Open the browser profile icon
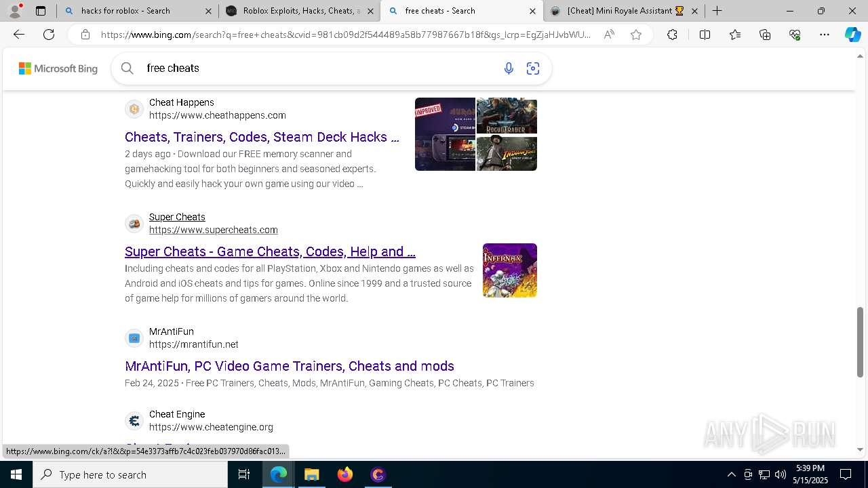Image resolution: width=868 pixels, height=488 pixels. (15, 10)
